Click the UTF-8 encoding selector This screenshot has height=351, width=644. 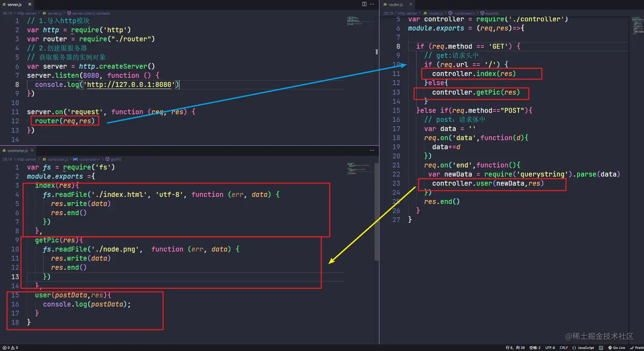point(550,348)
